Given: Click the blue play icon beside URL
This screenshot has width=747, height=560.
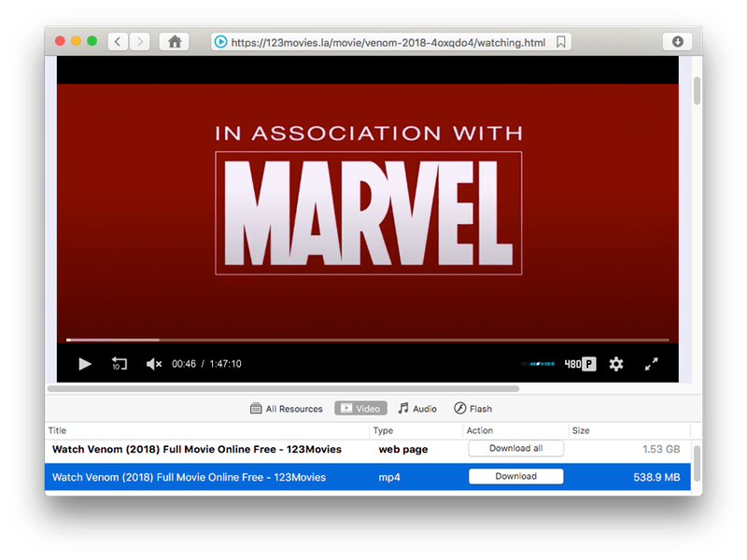Looking at the screenshot, I should pos(220,42).
